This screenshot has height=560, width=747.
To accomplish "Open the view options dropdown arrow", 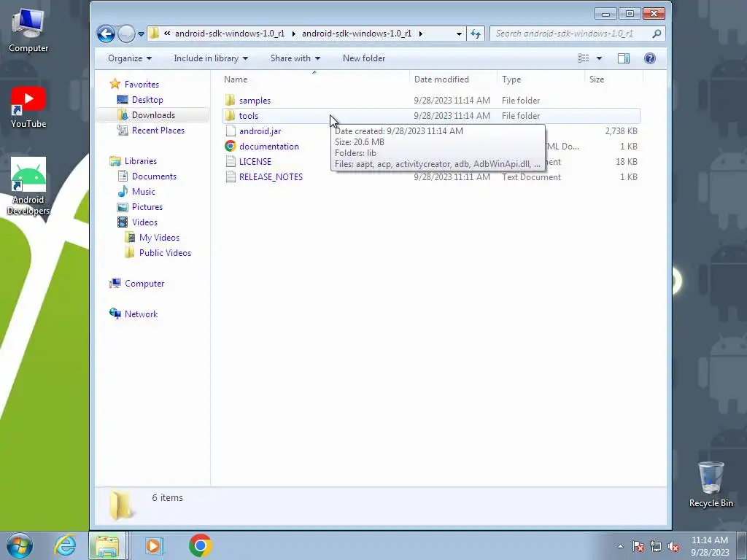I will (600, 58).
